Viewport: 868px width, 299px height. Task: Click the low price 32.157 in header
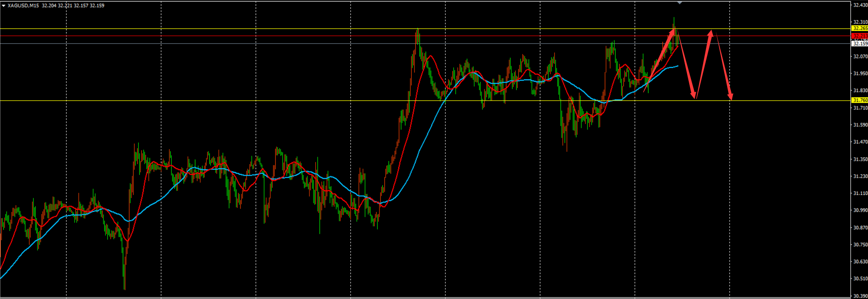point(81,6)
